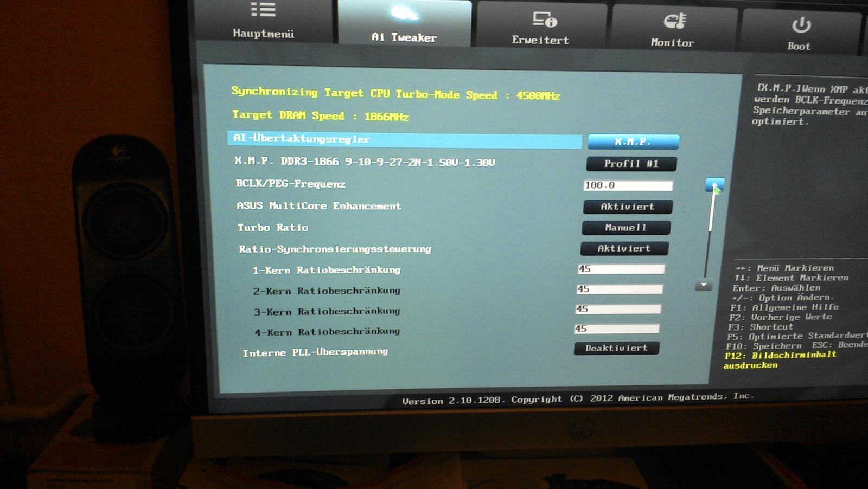Click the Hauptmenü list icon
The height and width of the screenshot is (489, 868).
tap(263, 9)
